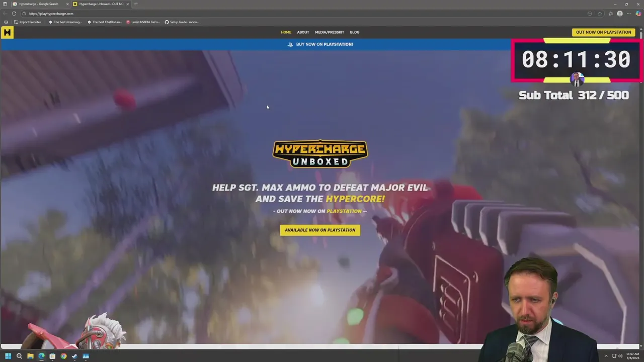Open the 'Setup Guide - moon...' GitHub bookmark
The width and height of the screenshot is (644, 362).
point(182,22)
